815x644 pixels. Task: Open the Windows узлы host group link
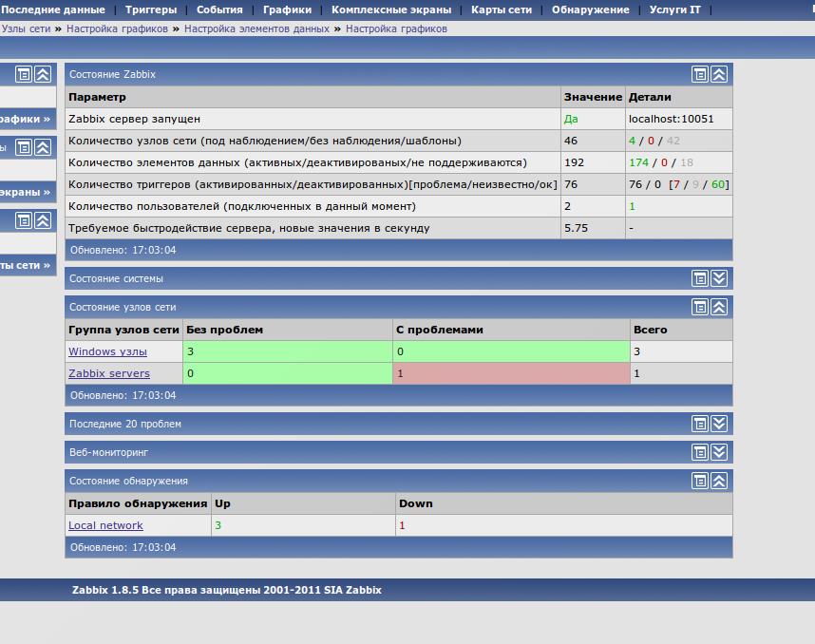click(x=107, y=351)
